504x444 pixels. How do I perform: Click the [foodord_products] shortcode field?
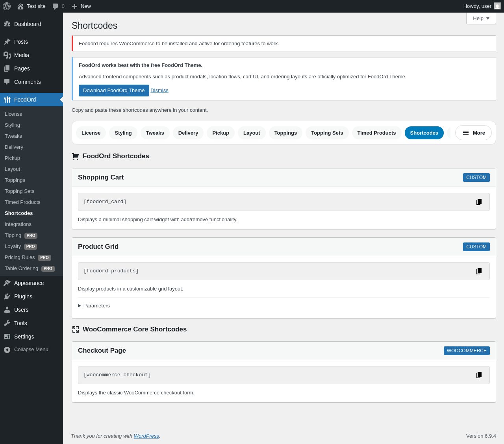[x=283, y=271]
